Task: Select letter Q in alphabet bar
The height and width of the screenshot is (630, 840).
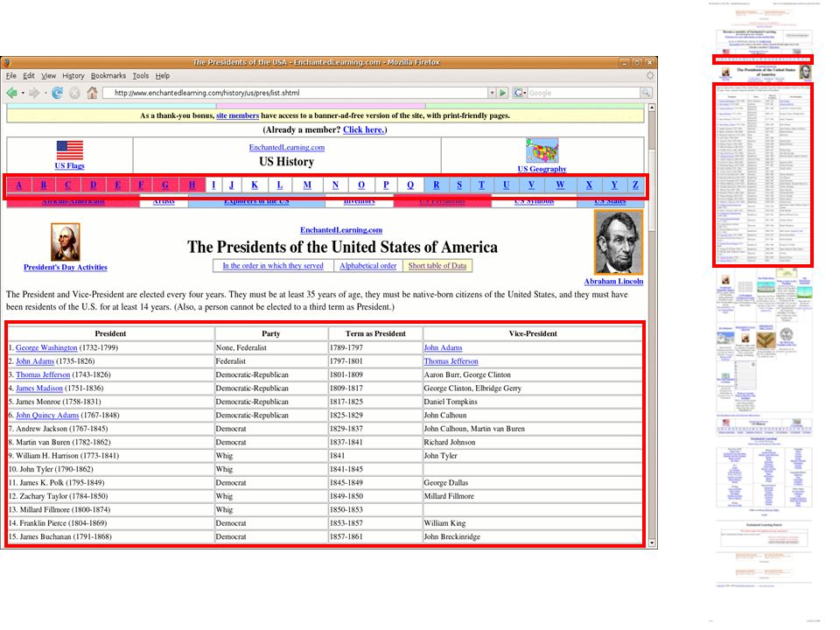Action: pos(410,185)
